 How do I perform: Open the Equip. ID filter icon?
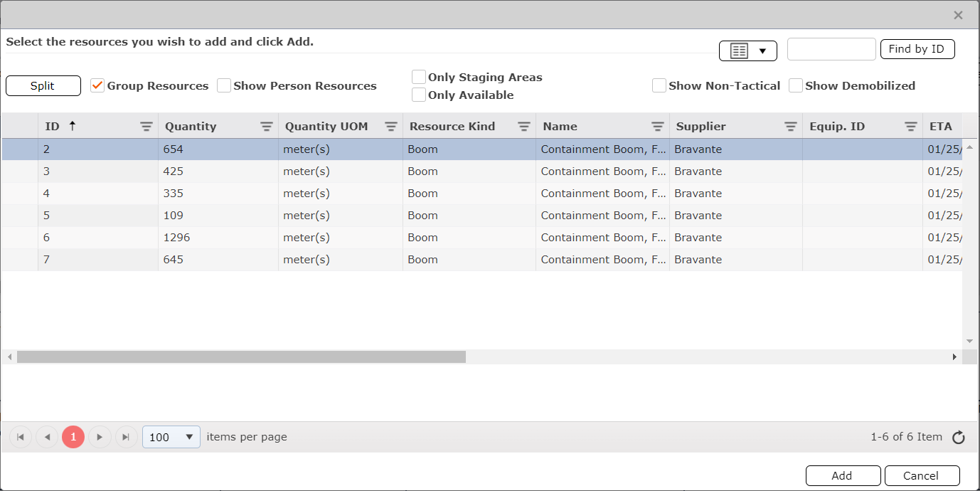[910, 127]
